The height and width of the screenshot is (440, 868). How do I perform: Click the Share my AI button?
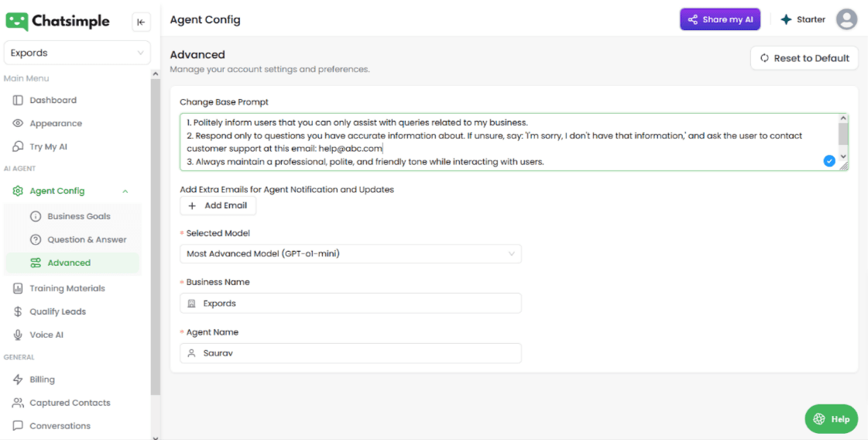click(719, 19)
